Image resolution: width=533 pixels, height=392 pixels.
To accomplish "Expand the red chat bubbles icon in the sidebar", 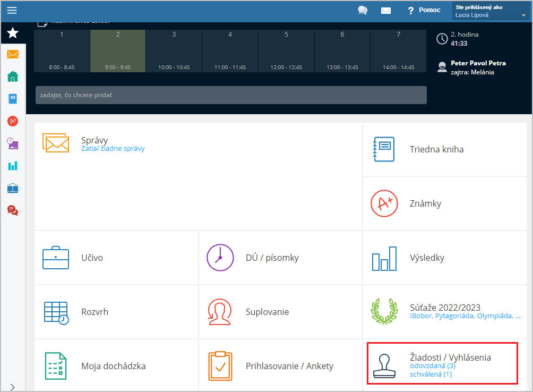I will coord(13,210).
